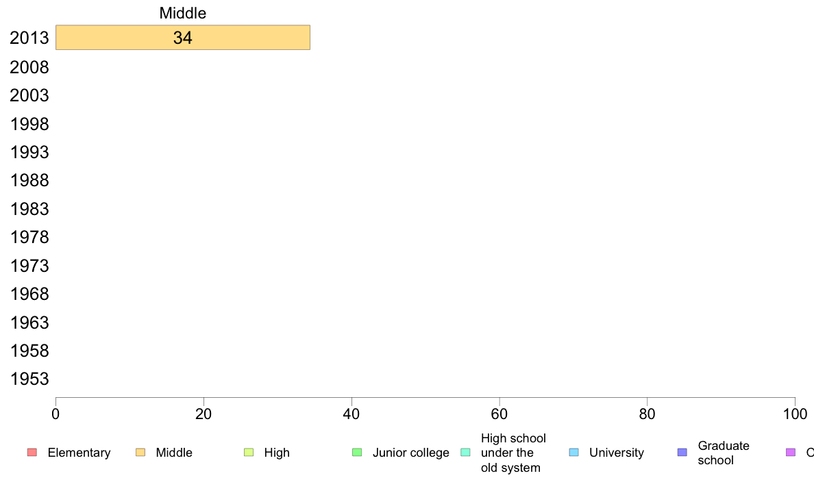Image resolution: width=814 pixels, height=504 pixels.
Task: Click the purple legend swatch at far right
Action: click(x=791, y=453)
